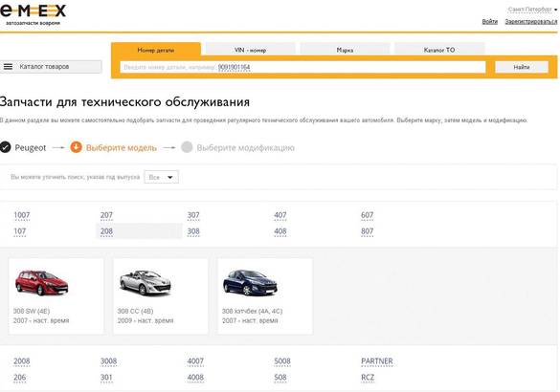Select the Peugeot brand step
560x392 pixels.
[x=31, y=147]
